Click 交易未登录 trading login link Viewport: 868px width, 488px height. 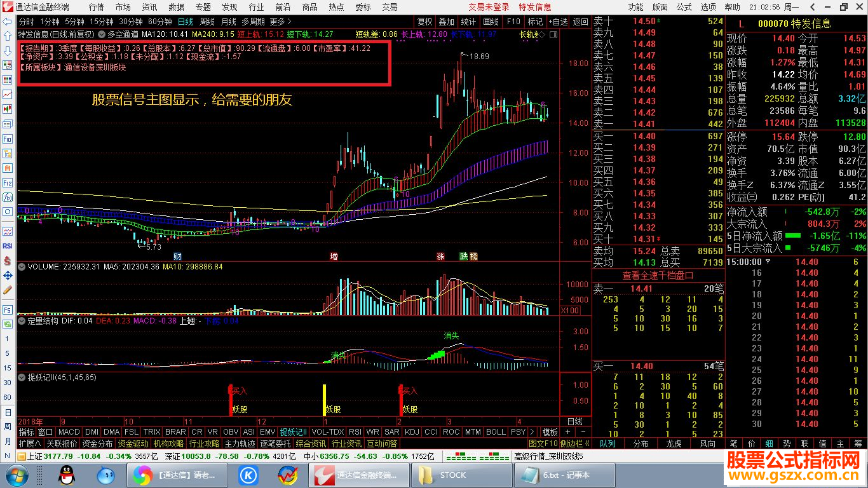coord(489,7)
